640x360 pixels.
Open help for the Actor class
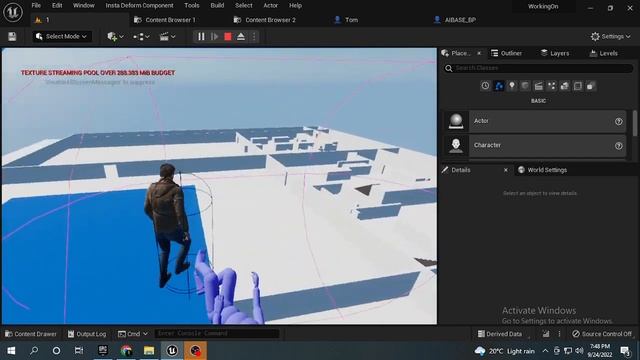[619, 122]
